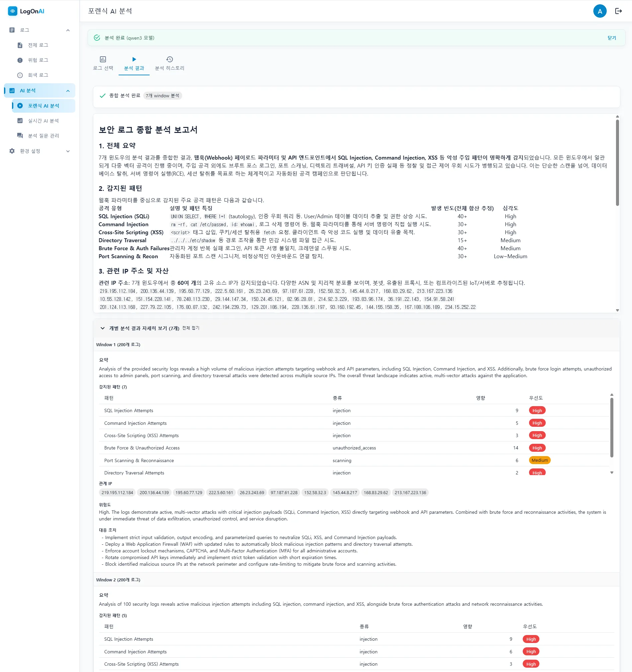Click Window 1 pattern table scrollbar
Viewport: 632px width, 672px height.
(x=612, y=427)
